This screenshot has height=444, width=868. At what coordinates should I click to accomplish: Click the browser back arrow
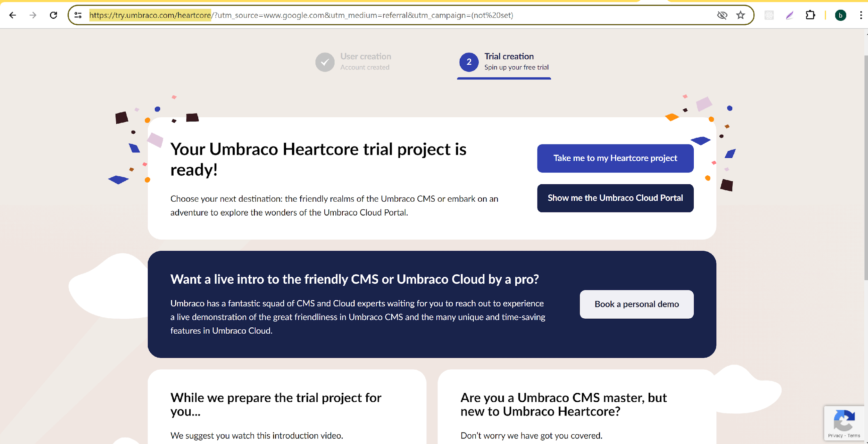click(x=13, y=15)
